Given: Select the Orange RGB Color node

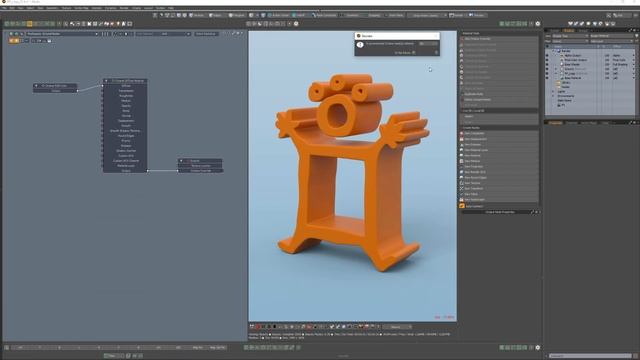Looking at the screenshot, I should click(55, 86).
